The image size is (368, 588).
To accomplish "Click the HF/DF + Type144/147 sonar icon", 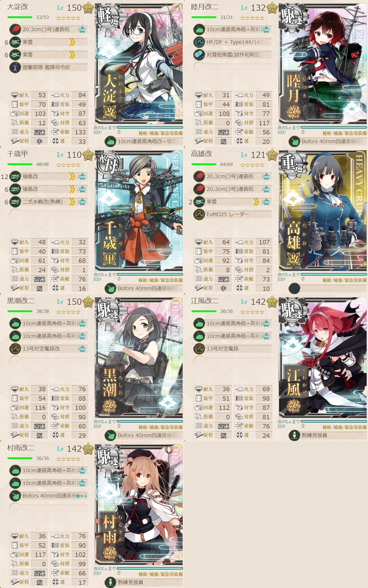I will (x=199, y=42).
